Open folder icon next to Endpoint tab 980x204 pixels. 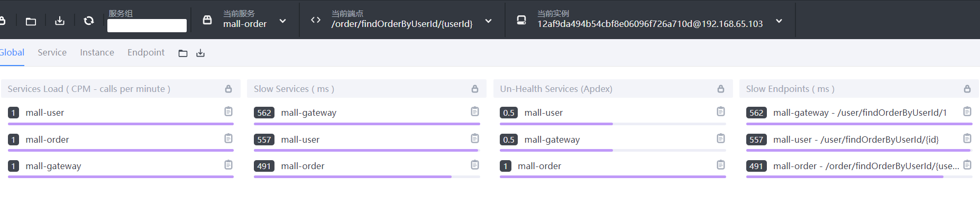183,53
